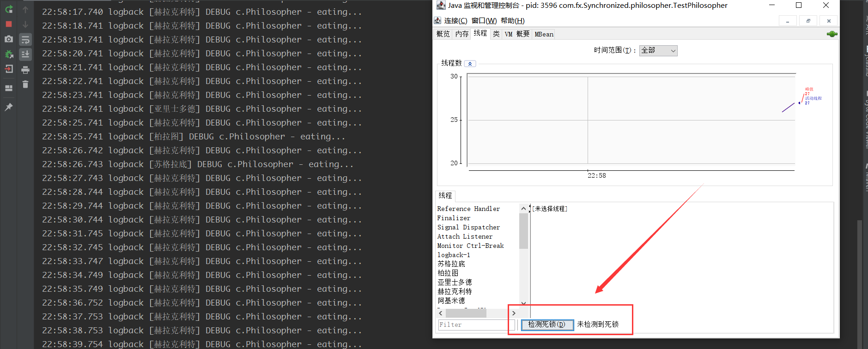Viewport: 868px width, 349px height.
Task: Minimize the inner JConsole connection frame
Action: (x=788, y=21)
